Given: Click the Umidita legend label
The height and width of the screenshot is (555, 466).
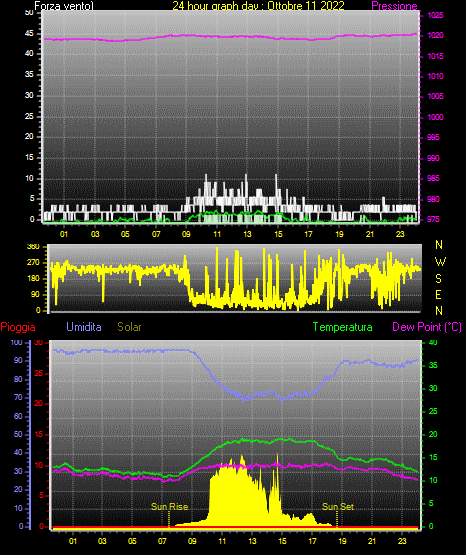Looking at the screenshot, I should (84, 327).
